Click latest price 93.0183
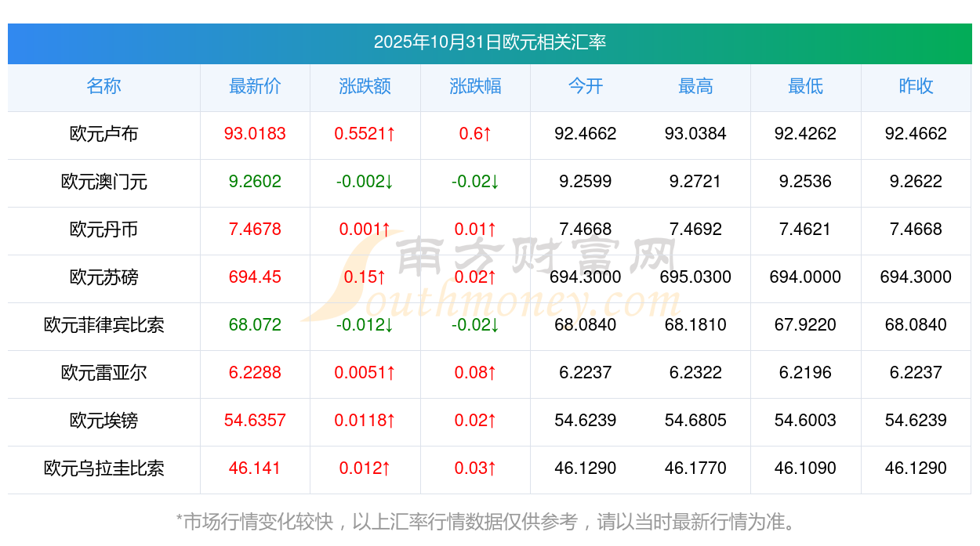 pos(255,134)
